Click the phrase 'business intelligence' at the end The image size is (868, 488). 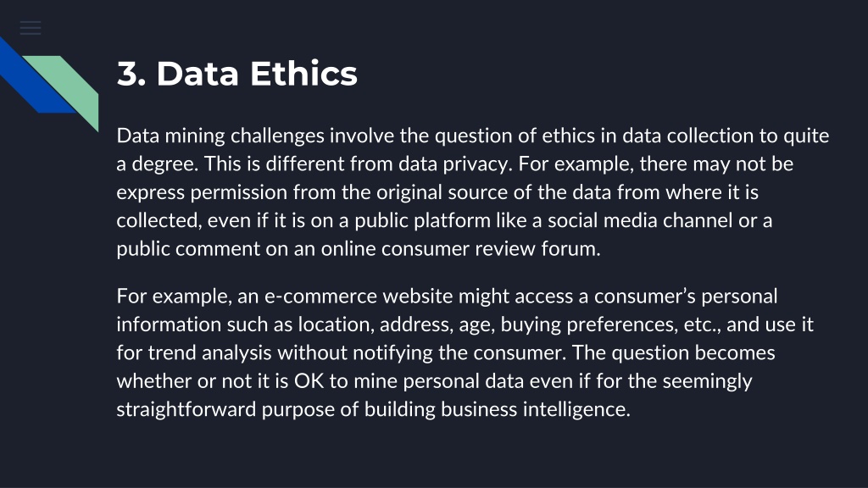coord(536,409)
